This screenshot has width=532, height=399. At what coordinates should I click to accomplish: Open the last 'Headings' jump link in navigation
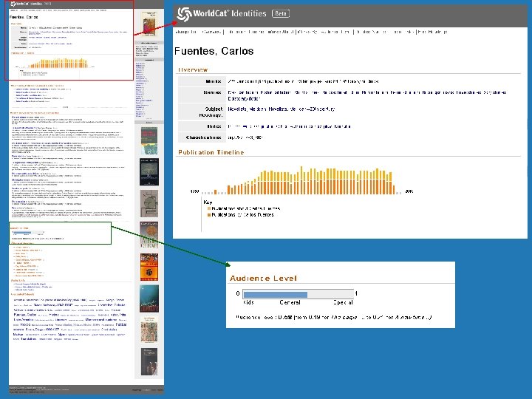432,32
